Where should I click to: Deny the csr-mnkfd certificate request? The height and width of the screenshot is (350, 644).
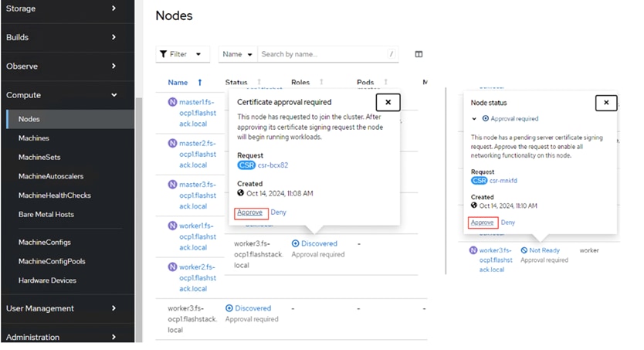click(508, 223)
